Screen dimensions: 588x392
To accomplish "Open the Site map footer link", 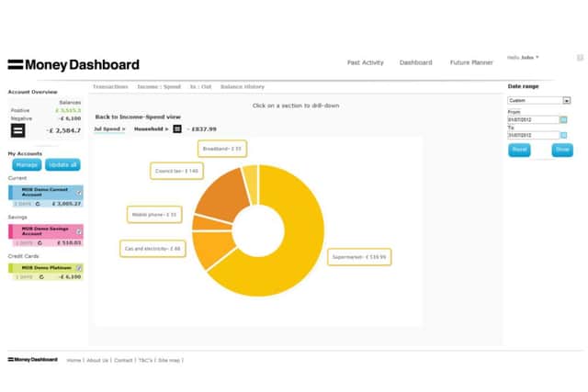I will coord(169,360).
